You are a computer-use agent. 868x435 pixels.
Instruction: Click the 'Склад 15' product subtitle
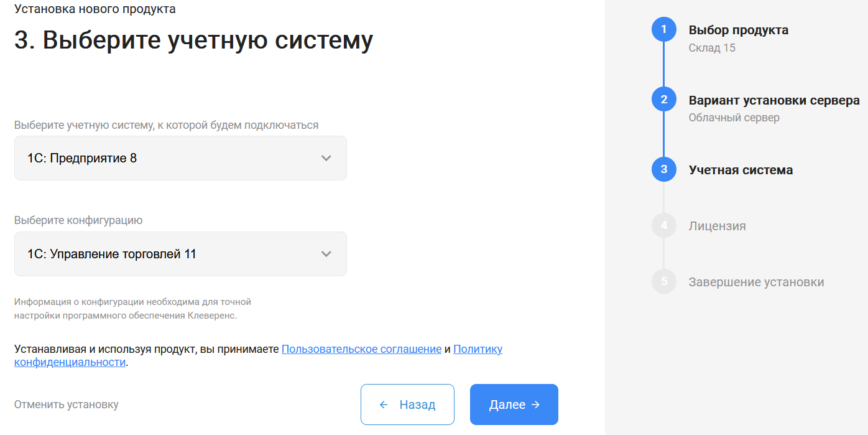[712, 48]
